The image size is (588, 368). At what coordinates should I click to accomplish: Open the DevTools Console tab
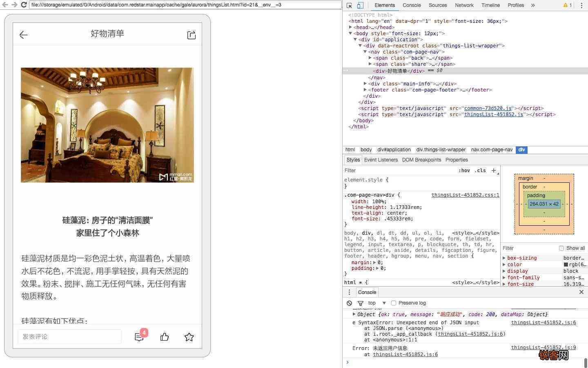coord(412,5)
